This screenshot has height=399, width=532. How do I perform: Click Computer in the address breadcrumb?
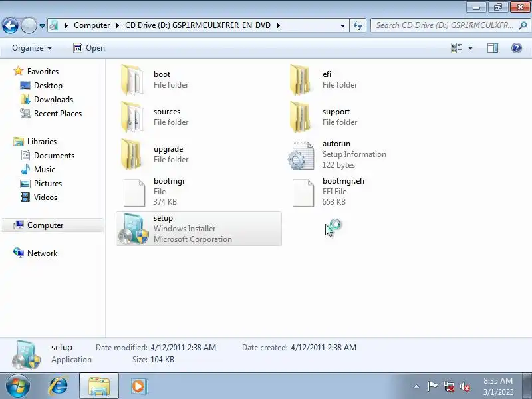pos(92,25)
